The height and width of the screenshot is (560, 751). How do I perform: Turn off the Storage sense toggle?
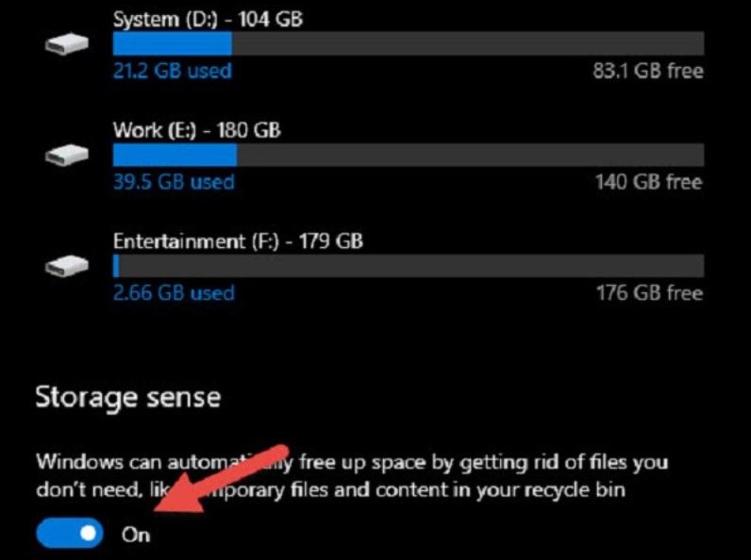[69, 534]
